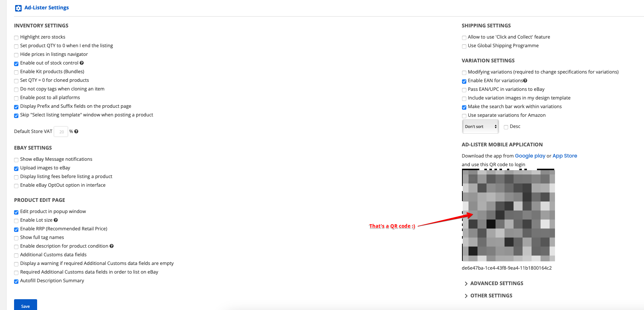This screenshot has height=310, width=644.
Task: Open help icon for description for product condition
Action: click(x=112, y=246)
